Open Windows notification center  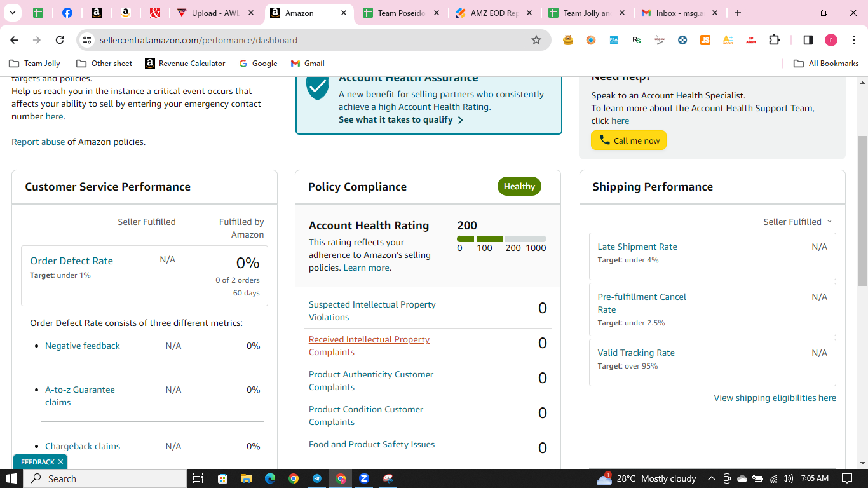[x=846, y=478]
